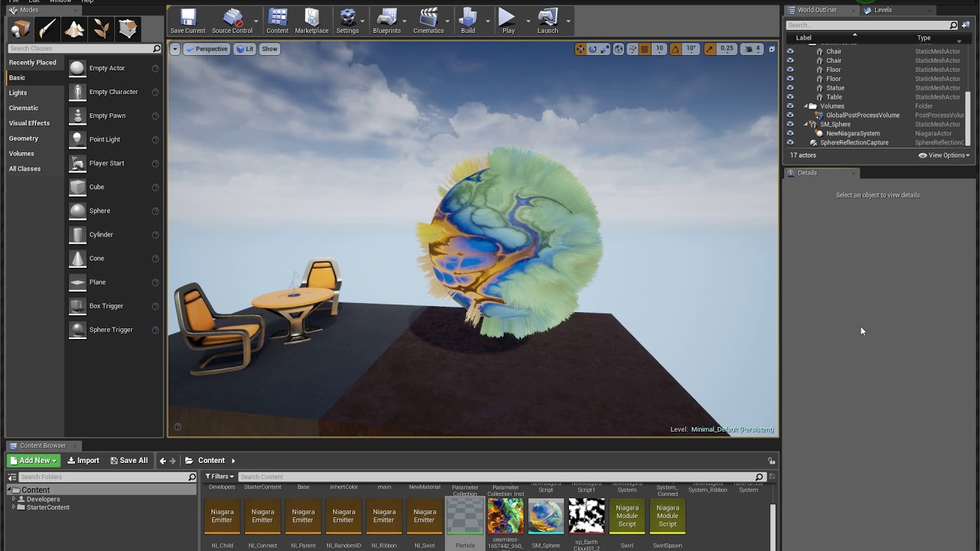Select the Content Browser tab

43,445
